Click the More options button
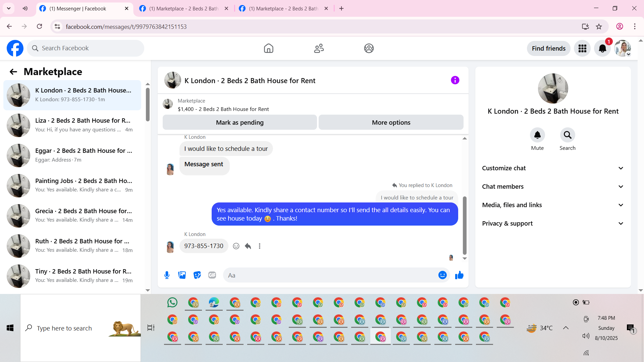 pos(391,122)
